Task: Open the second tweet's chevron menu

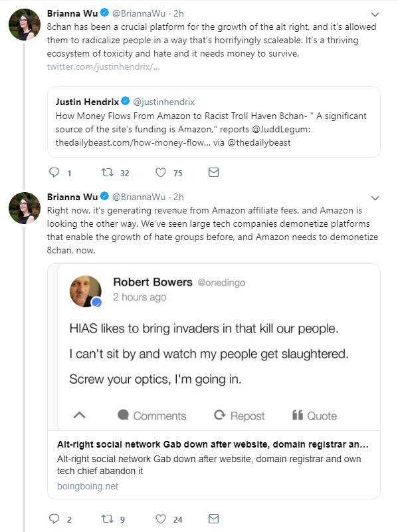Action: click(x=375, y=198)
